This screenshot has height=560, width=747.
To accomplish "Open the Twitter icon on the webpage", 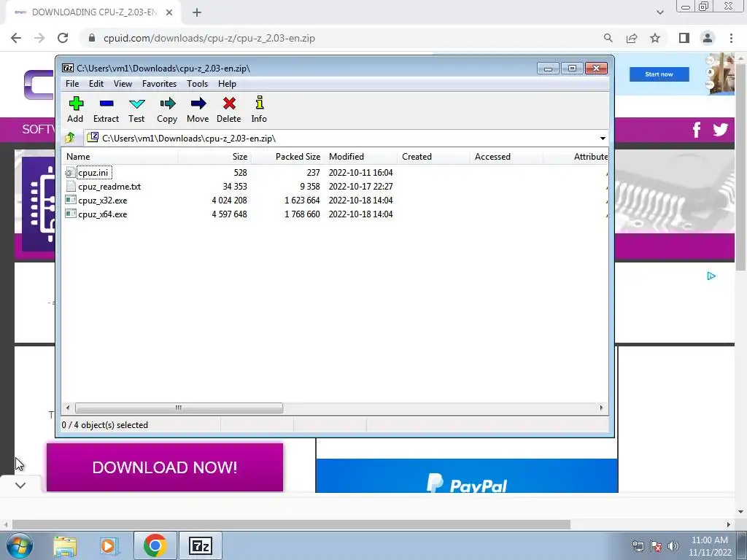I will [x=720, y=130].
